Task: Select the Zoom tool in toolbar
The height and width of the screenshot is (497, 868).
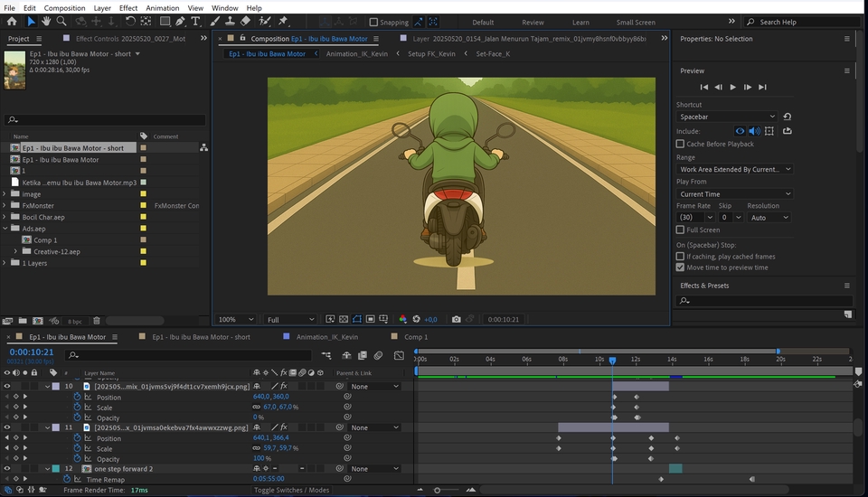Action: pos(61,22)
